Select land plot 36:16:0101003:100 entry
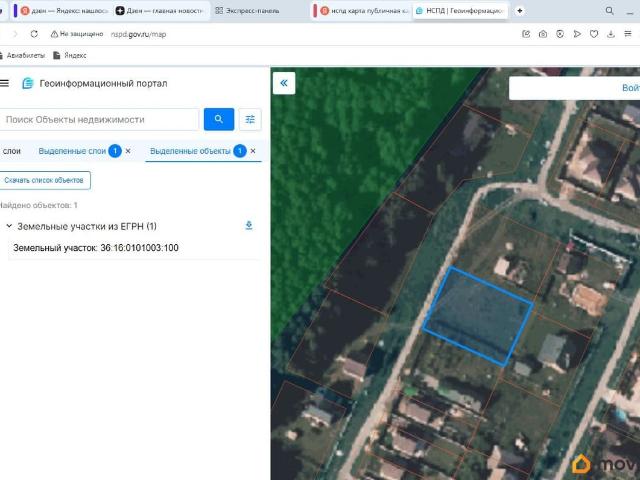The width and height of the screenshot is (640, 480). click(x=96, y=248)
